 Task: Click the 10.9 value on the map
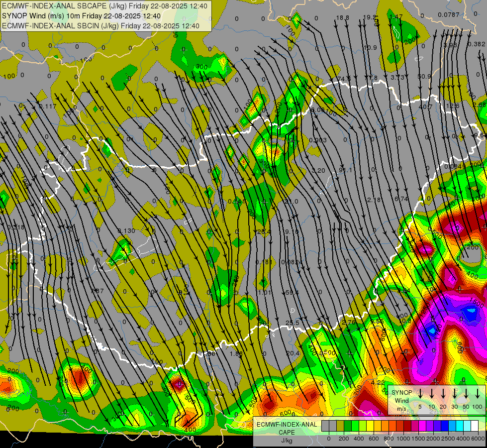tap(370, 48)
